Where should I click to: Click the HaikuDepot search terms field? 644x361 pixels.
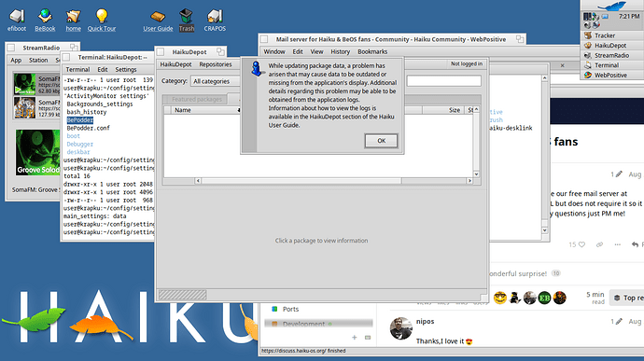click(x=444, y=81)
